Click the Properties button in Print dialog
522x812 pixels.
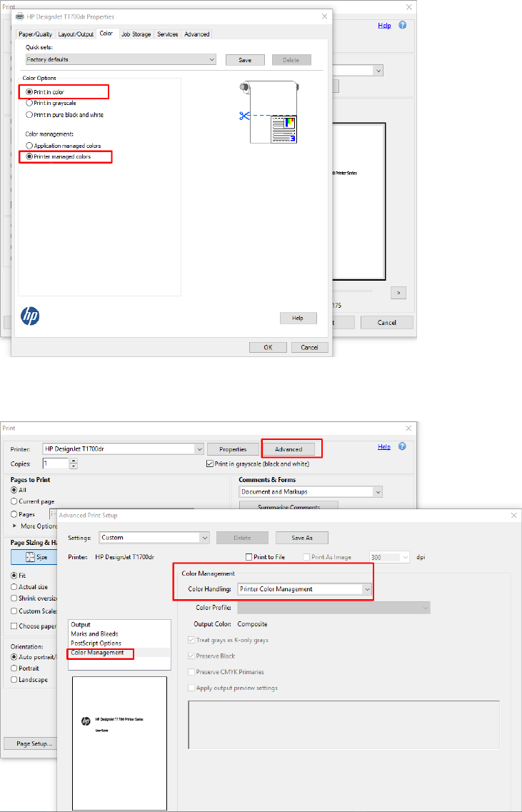pos(233,449)
